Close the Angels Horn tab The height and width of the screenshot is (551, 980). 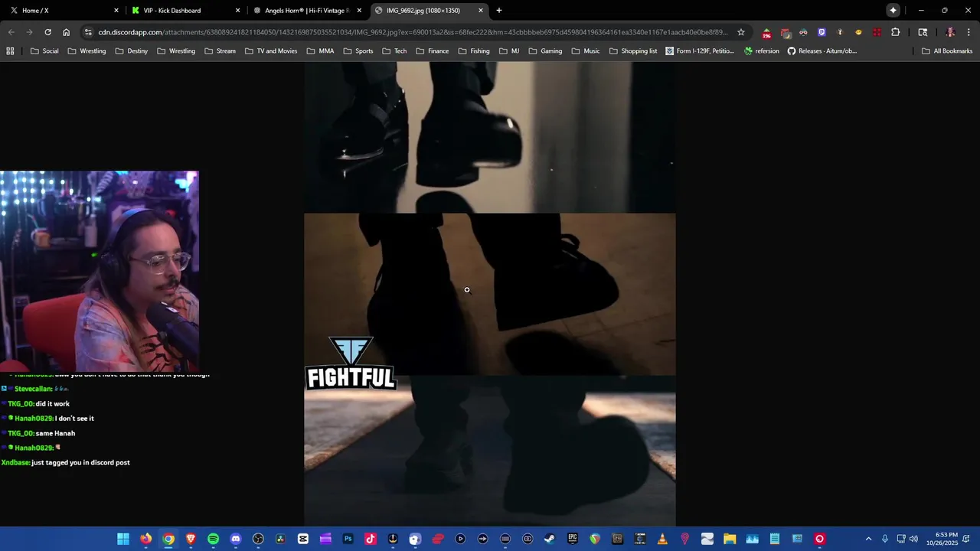[x=359, y=11]
